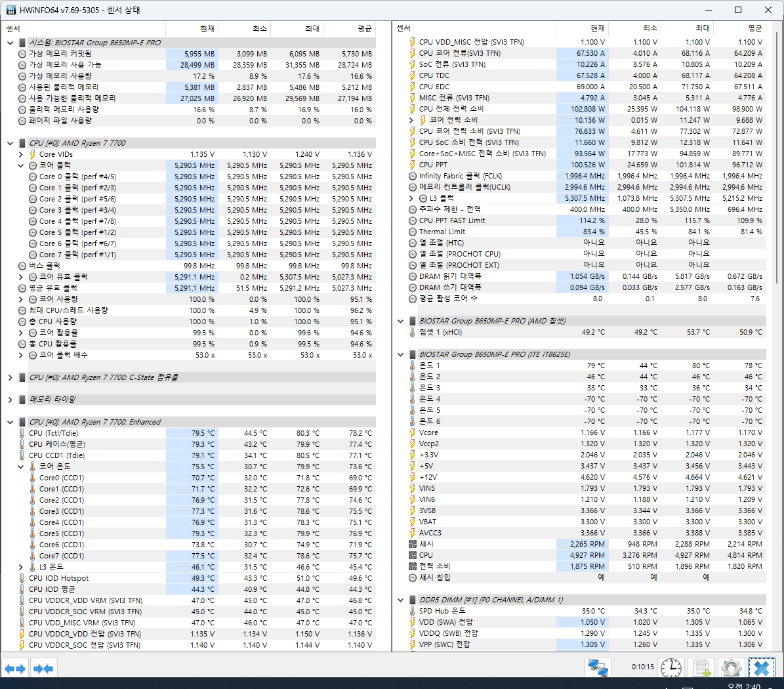784x689 pixels.
Task: Click left panel 센서 column header
Action: coord(83,29)
